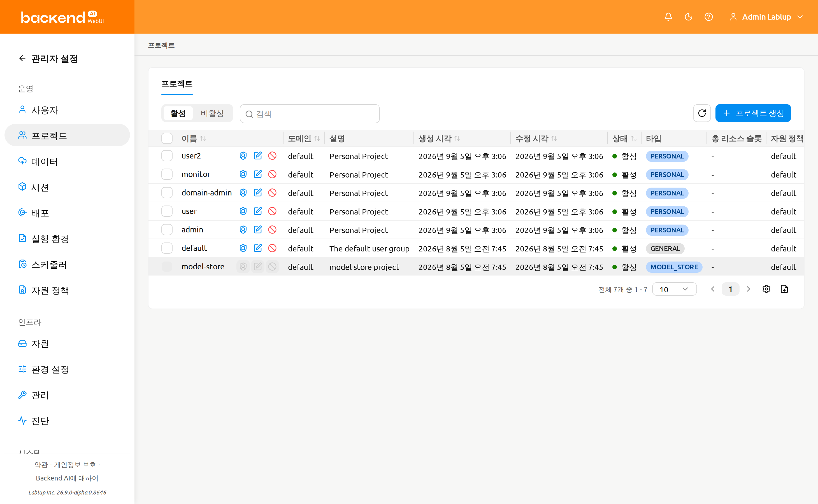Switch to the 비활성 filter tab
The image size is (818, 504).
(x=212, y=113)
